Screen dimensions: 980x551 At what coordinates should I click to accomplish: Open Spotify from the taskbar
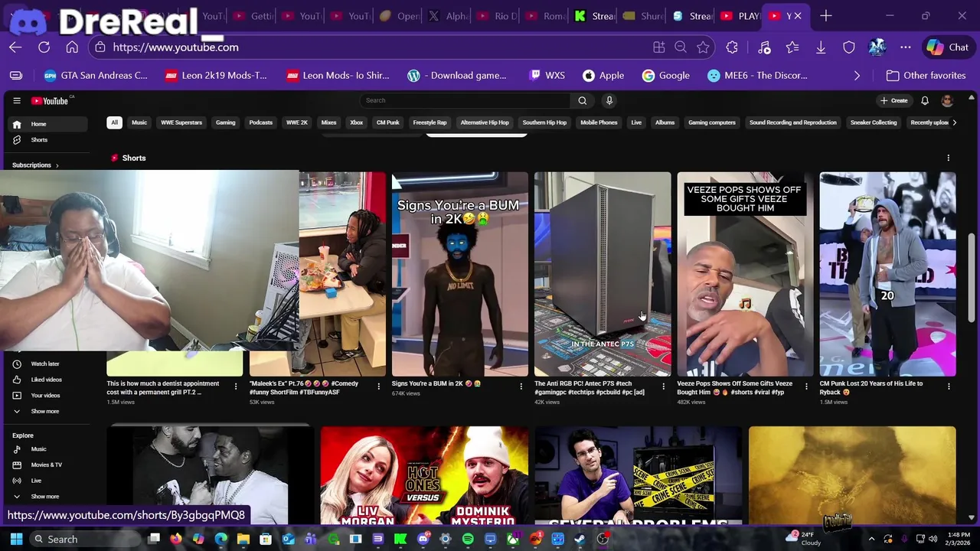click(468, 539)
